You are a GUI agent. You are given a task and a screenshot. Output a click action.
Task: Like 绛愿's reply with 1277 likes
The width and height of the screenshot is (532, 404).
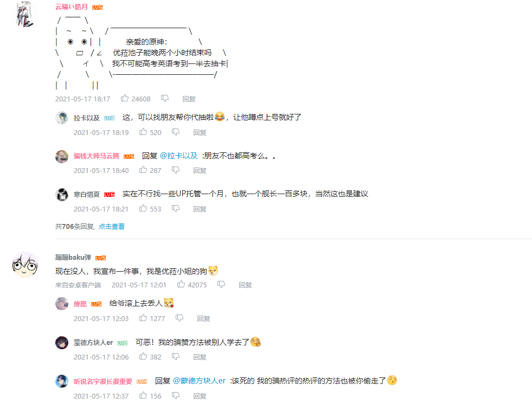coord(143,318)
